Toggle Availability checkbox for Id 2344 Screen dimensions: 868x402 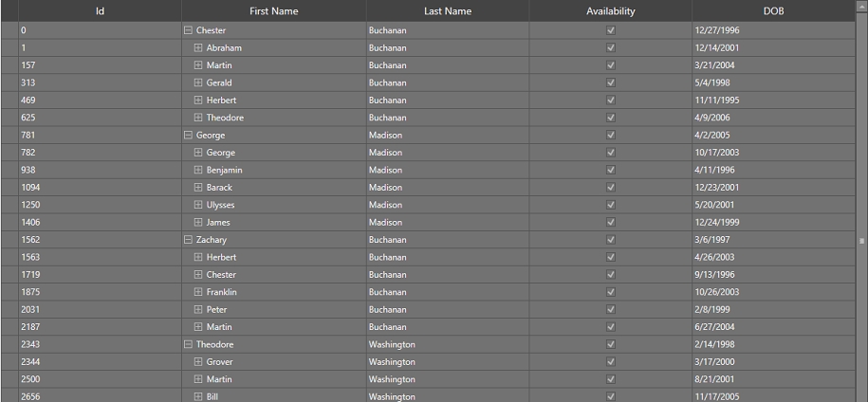(x=611, y=362)
